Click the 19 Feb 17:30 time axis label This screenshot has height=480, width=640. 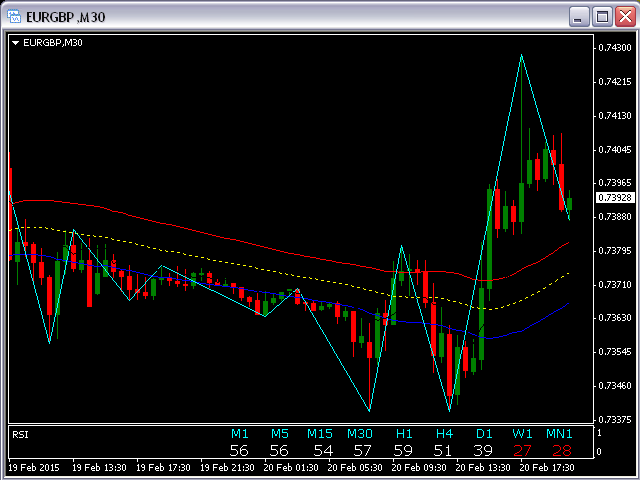164,468
